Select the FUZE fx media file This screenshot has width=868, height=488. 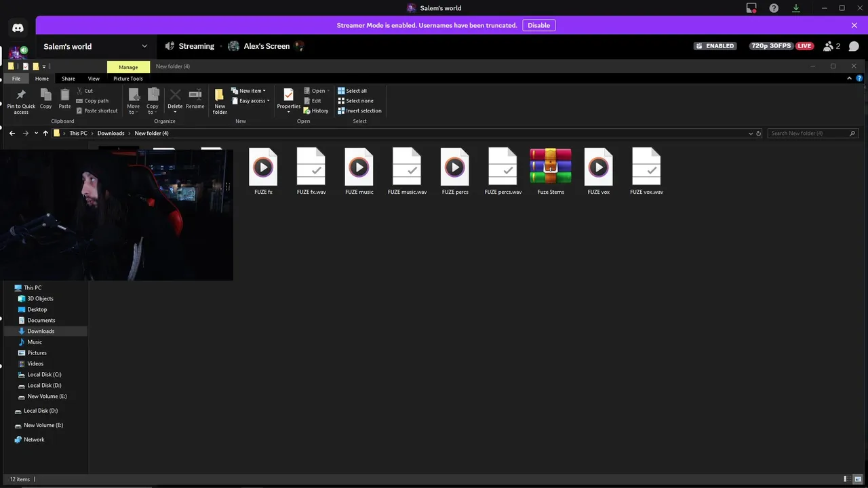click(263, 171)
